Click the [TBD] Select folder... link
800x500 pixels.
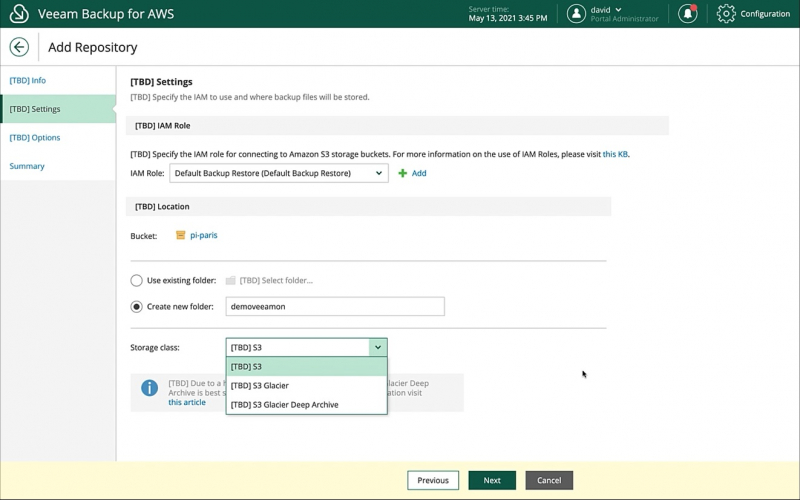276,281
